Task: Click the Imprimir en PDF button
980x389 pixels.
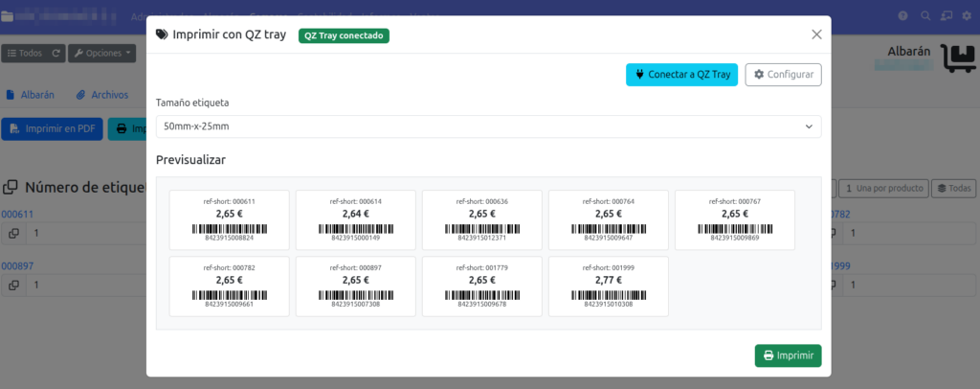Action: [x=52, y=128]
